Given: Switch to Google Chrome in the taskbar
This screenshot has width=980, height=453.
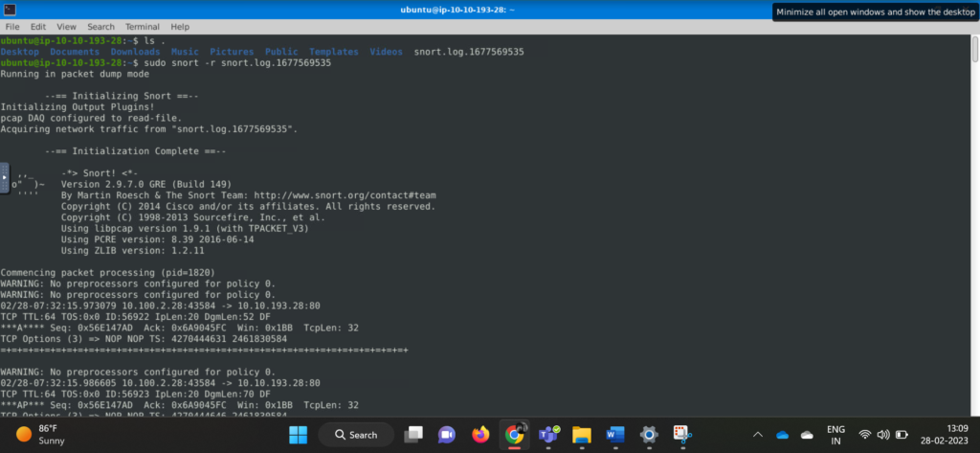Looking at the screenshot, I should point(514,435).
